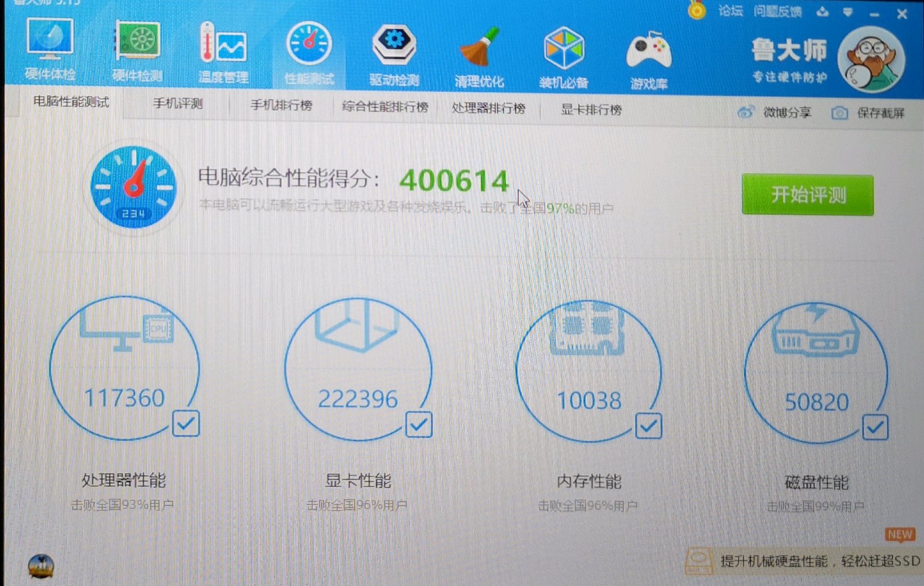The width and height of the screenshot is (924, 586).
Task: Click the orange NEW badge
Action: 900,534
